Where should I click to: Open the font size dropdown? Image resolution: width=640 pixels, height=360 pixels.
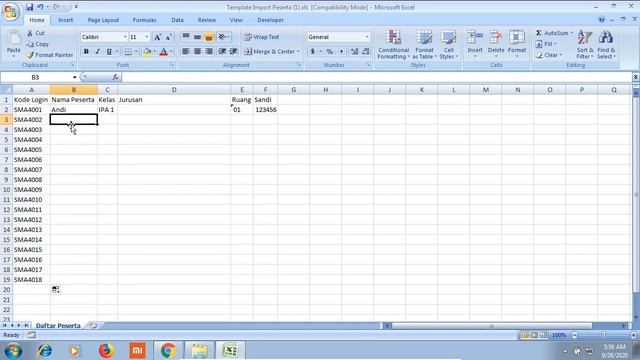tap(147, 37)
